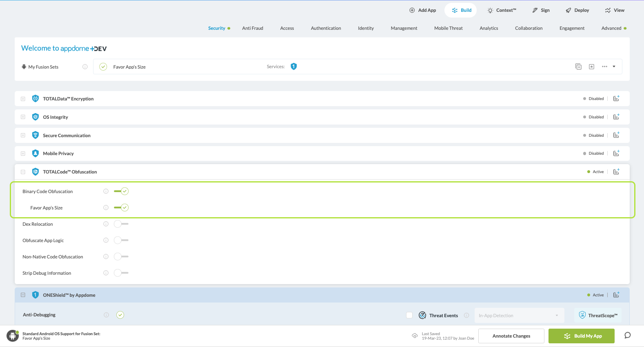Expand the OS Integrity section
Viewport: 644px width, 347px height.
click(x=23, y=117)
